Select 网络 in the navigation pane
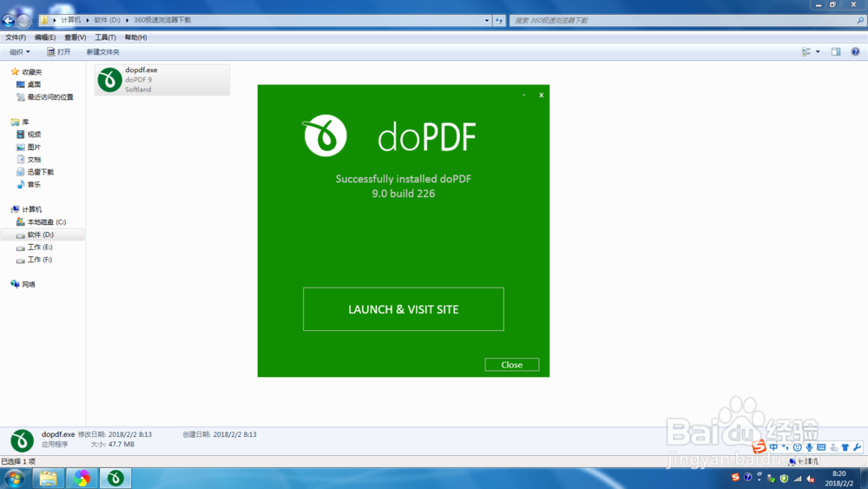The image size is (868, 489). tap(29, 285)
